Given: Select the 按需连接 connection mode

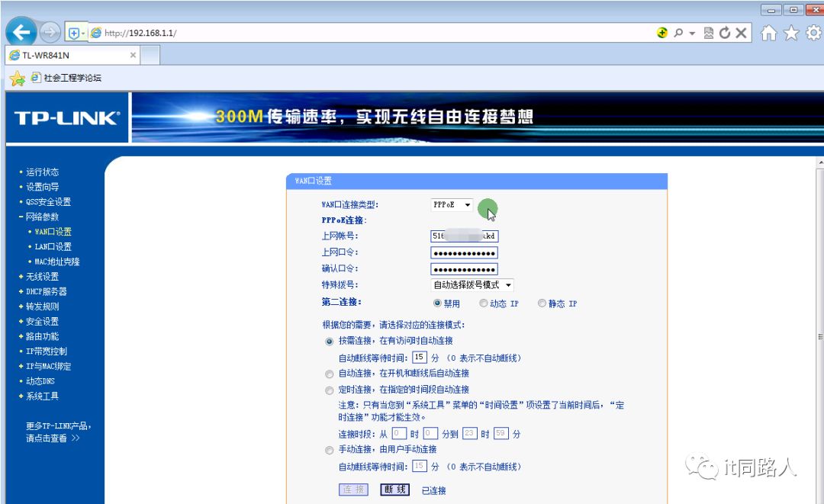Looking at the screenshot, I should (x=330, y=342).
